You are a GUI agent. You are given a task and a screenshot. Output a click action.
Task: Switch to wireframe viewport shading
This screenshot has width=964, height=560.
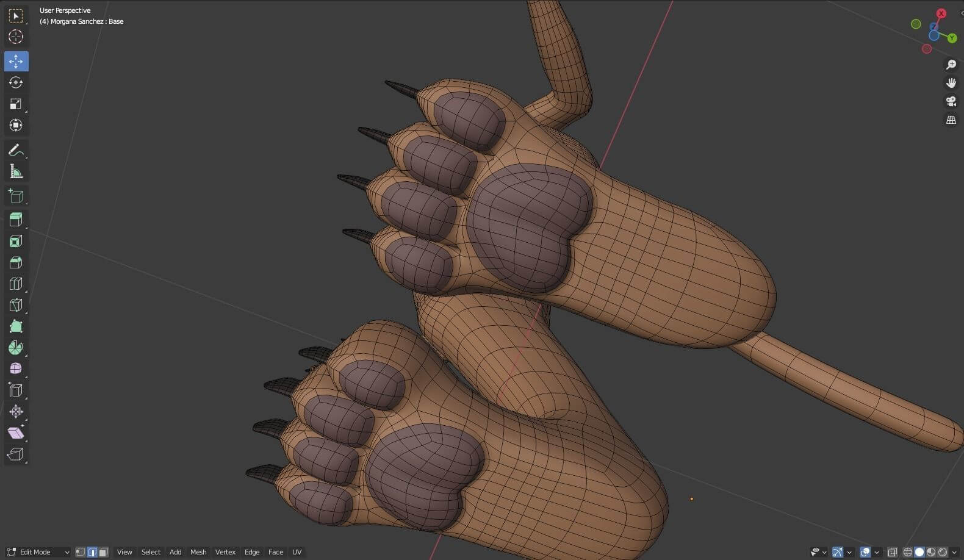[908, 552]
